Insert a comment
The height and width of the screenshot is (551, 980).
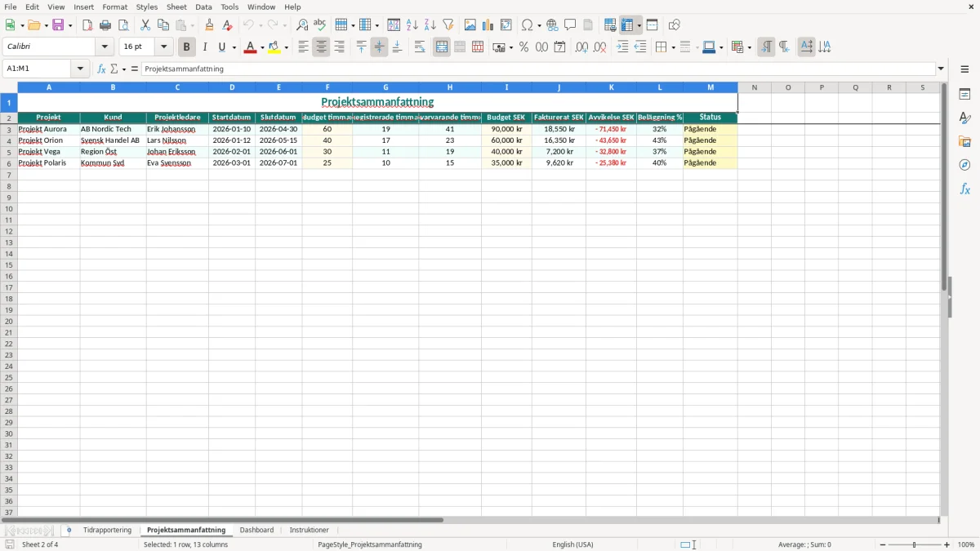570,25
